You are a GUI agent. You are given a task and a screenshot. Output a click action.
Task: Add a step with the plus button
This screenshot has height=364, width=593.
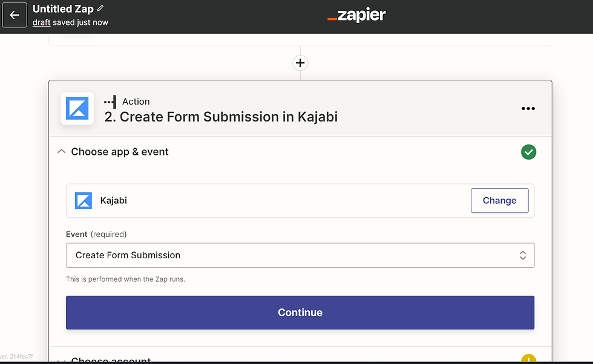[x=300, y=63]
